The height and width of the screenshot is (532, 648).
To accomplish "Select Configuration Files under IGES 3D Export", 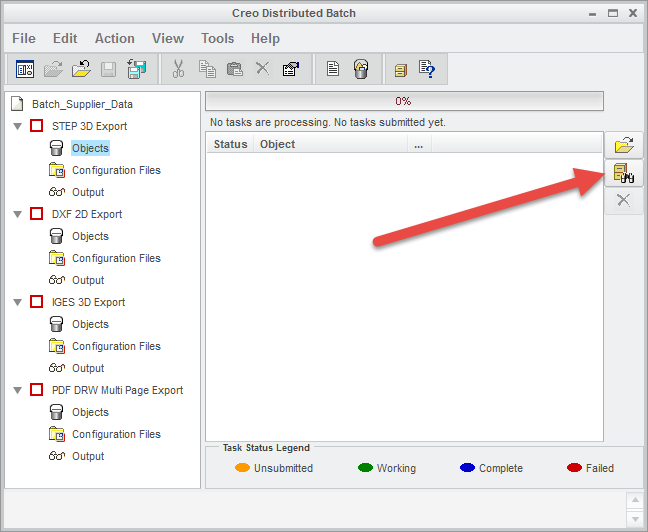I will point(116,346).
